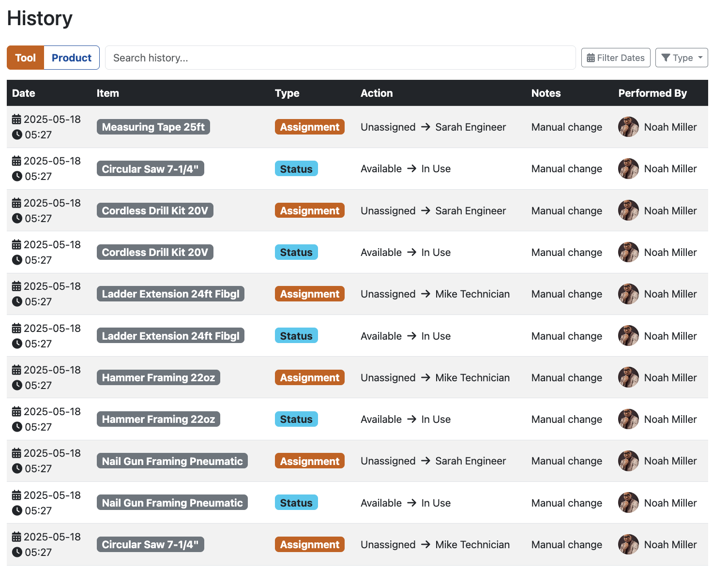This screenshot has width=728, height=569.
Task: Click the funnel icon inside the Type button
Action: (x=667, y=58)
